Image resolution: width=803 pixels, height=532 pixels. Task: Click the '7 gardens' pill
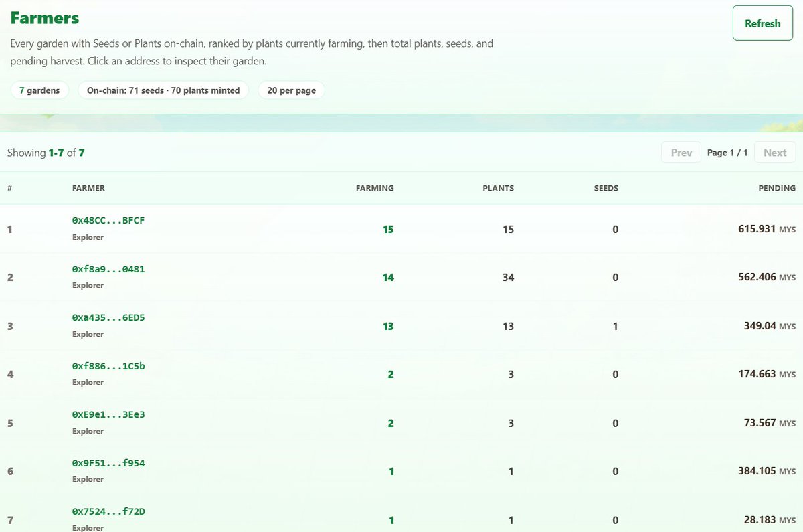coord(39,90)
